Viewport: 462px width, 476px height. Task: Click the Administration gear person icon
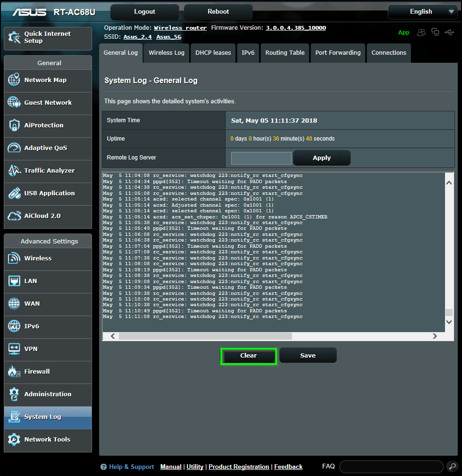click(x=14, y=394)
